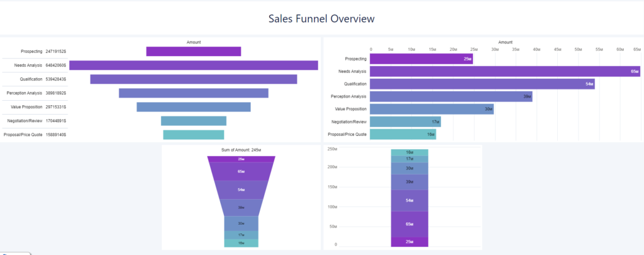
Task: Select the Prospecting bar in the top-left centered funnel
Action: coord(193,52)
